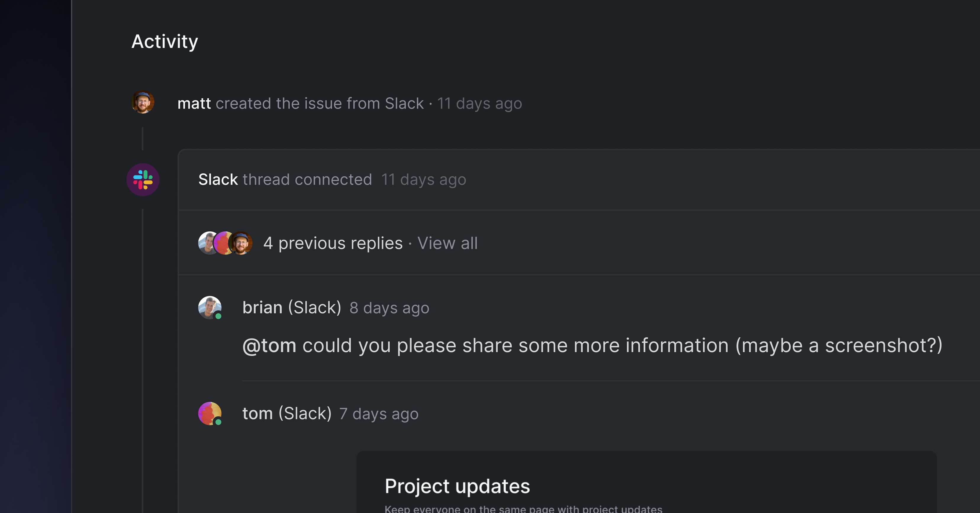Click brian's green online status dot
This screenshot has width=980, height=513.
[x=218, y=316]
